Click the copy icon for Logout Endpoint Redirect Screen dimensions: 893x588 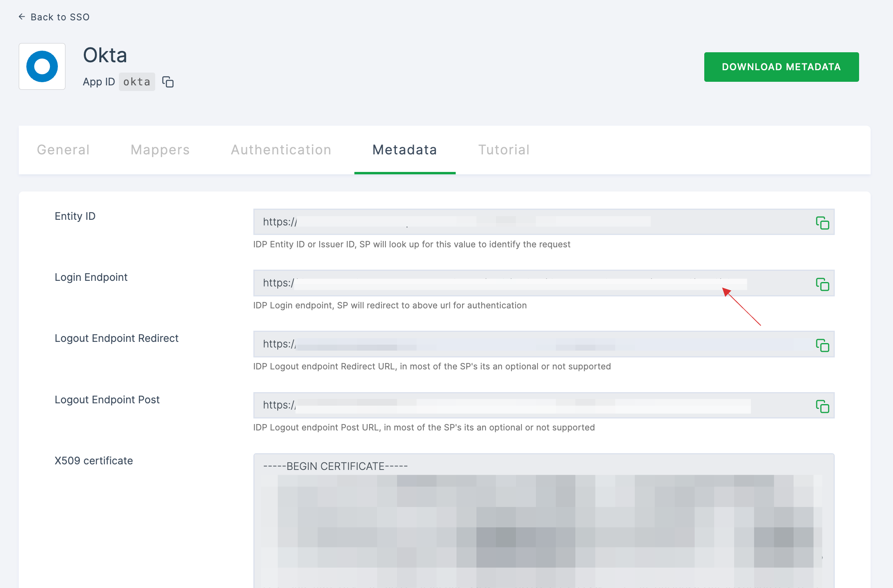tap(822, 345)
